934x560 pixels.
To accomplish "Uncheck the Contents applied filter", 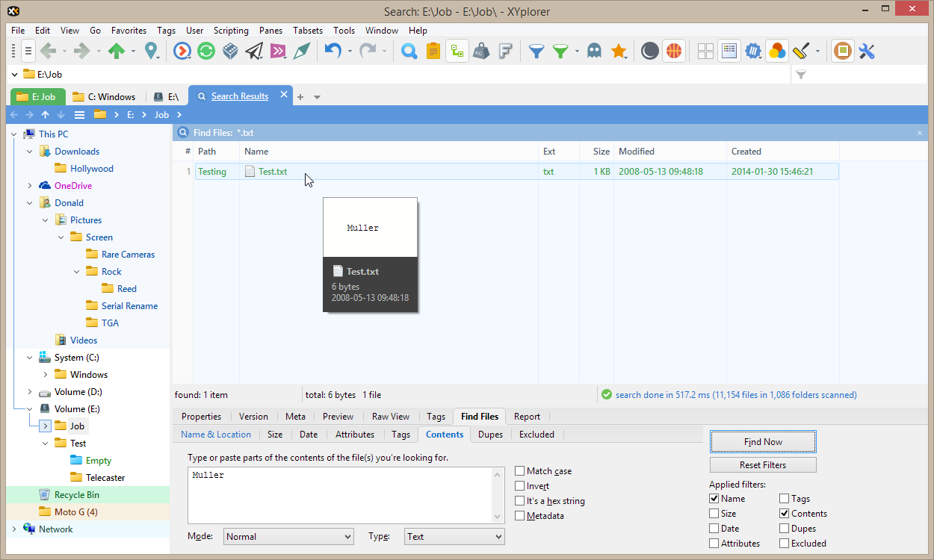I will click(x=784, y=514).
